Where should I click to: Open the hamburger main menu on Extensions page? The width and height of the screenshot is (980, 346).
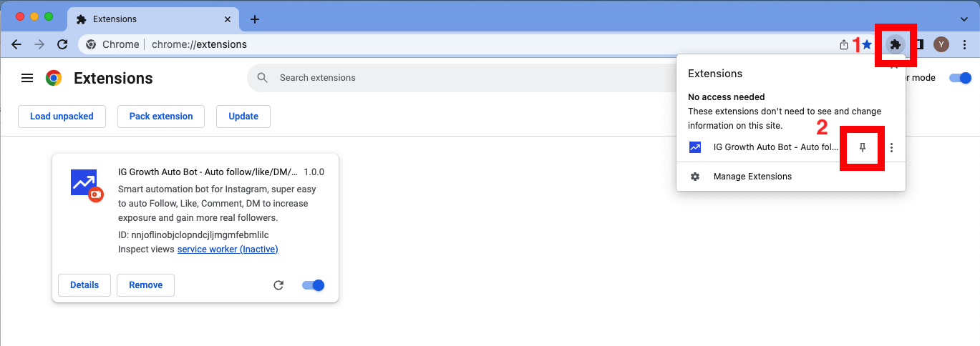click(x=27, y=78)
